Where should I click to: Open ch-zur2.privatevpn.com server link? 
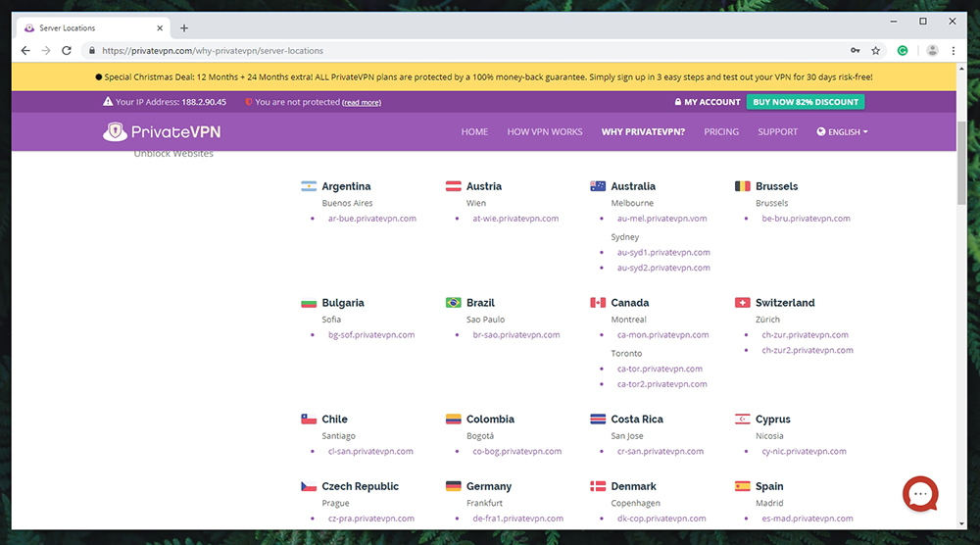pos(807,350)
